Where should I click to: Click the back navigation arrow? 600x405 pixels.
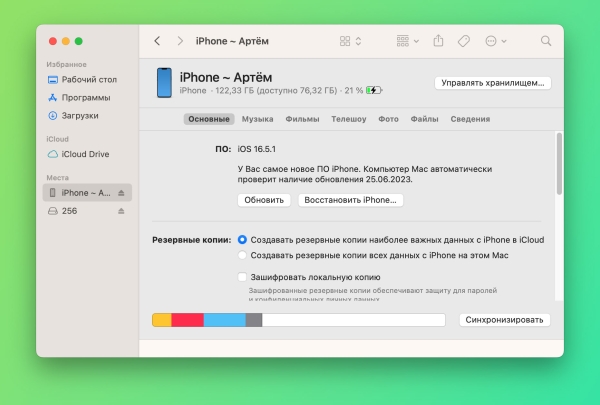(157, 41)
